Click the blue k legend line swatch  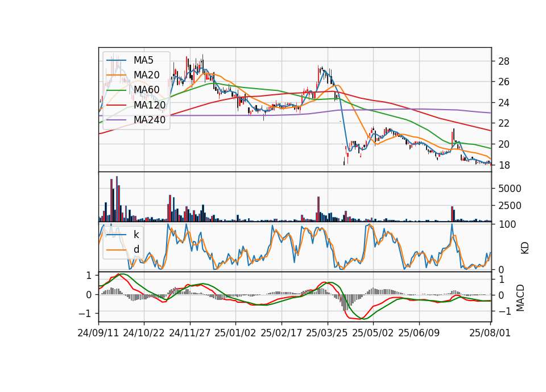pyautogui.click(x=116, y=235)
